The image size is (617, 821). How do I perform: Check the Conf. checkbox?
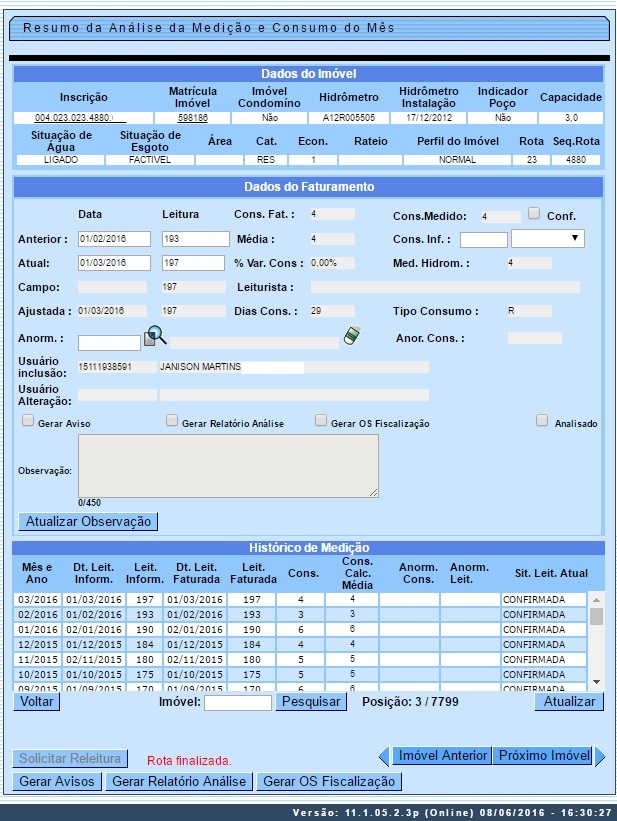[x=534, y=214]
